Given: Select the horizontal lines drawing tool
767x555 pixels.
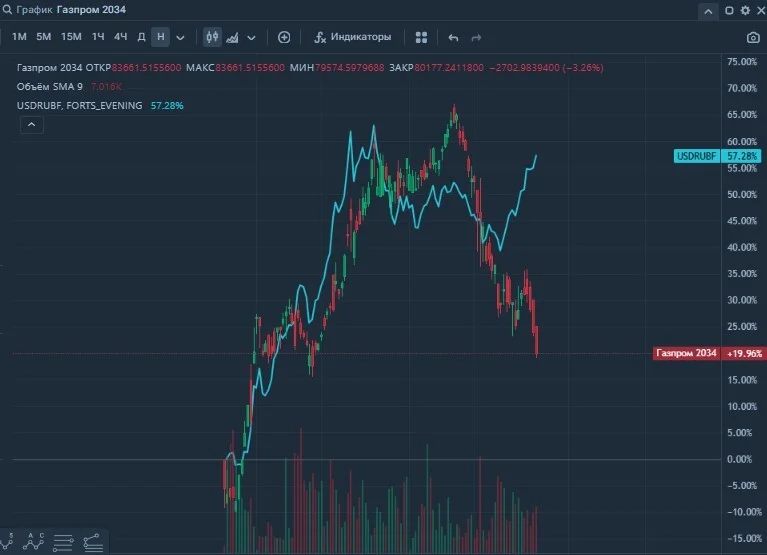Looking at the screenshot, I should point(63,542).
